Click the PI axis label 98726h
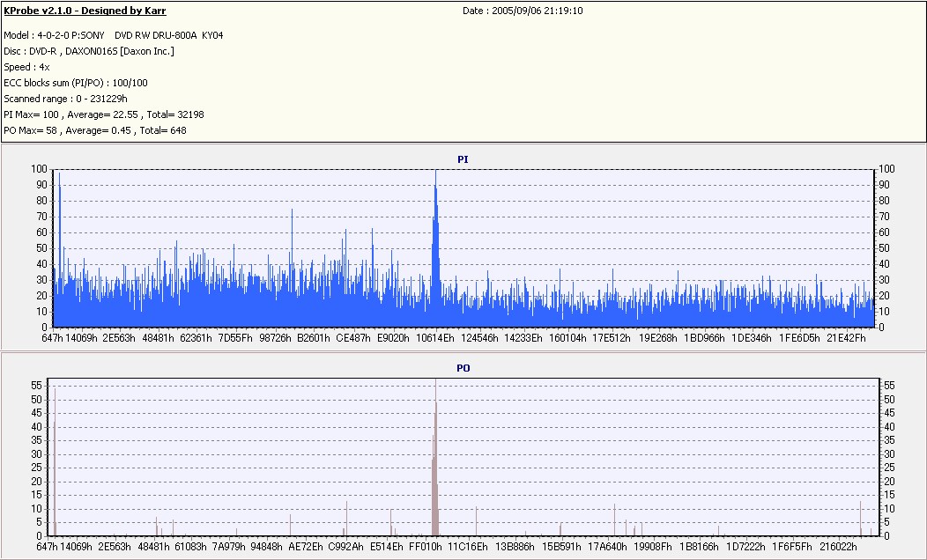The image size is (927, 560). [276, 338]
